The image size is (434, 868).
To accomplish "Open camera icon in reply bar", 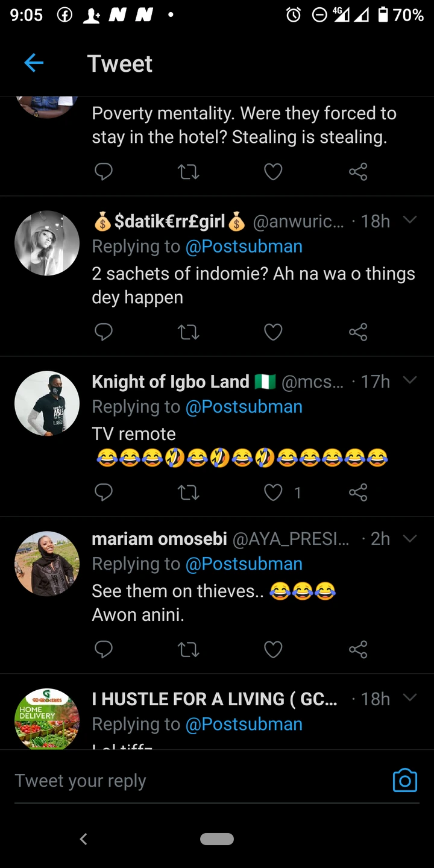I will pos(404,780).
